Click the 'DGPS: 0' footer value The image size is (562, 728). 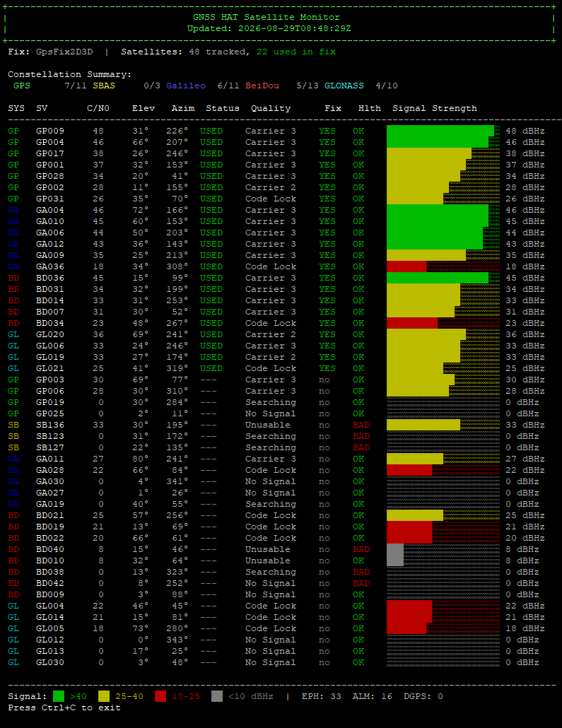(423, 696)
